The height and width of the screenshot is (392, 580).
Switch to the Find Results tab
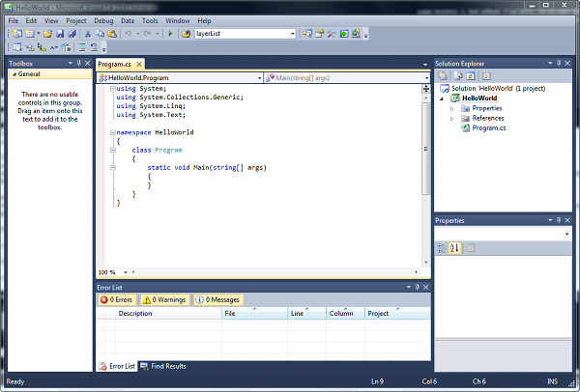162,366
